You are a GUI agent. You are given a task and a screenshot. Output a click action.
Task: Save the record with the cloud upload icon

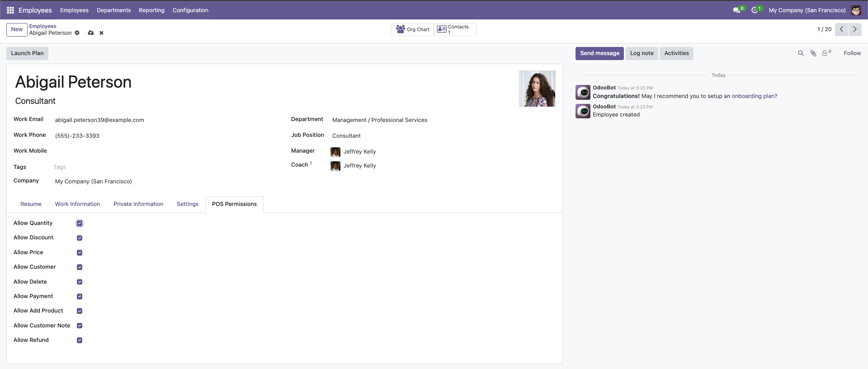(x=91, y=33)
